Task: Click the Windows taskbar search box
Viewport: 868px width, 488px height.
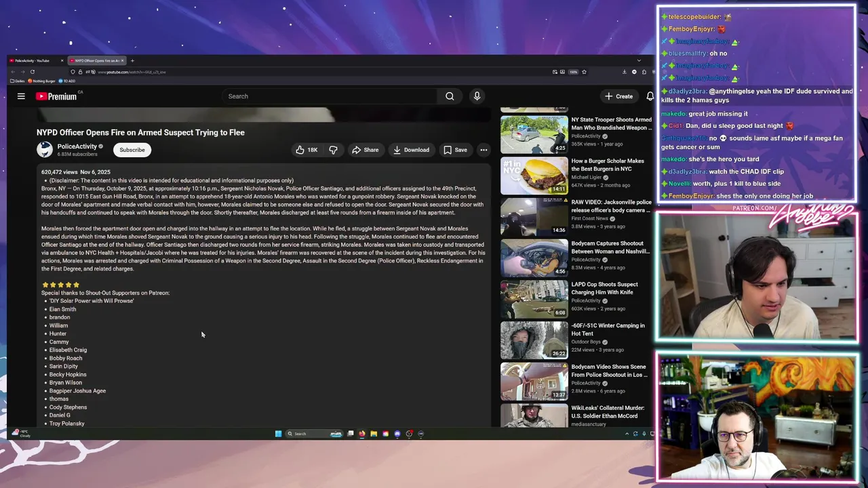Action: (314, 434)
